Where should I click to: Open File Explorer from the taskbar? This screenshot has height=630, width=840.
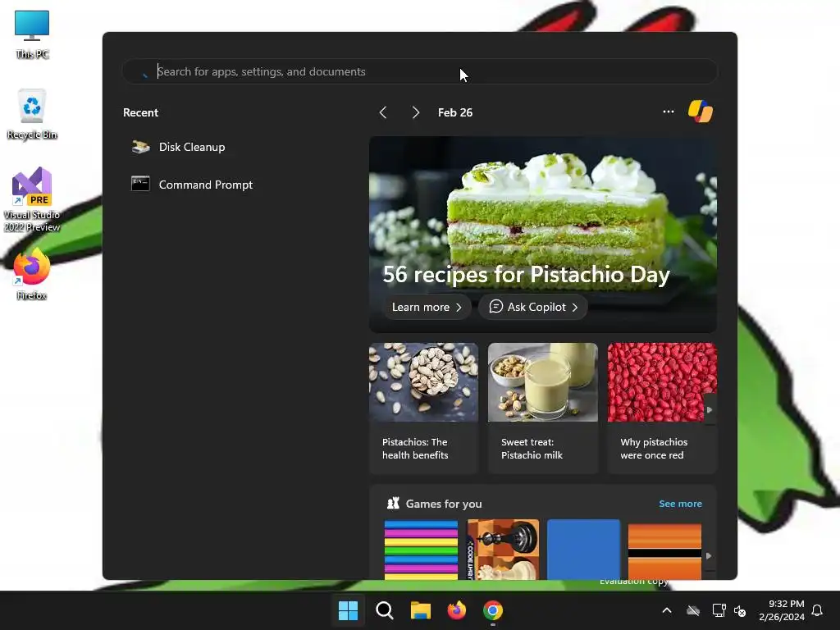point(421,610)
